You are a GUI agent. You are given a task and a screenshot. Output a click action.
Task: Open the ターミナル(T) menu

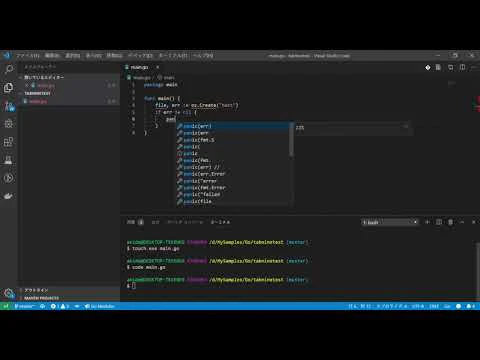point(173,56)
